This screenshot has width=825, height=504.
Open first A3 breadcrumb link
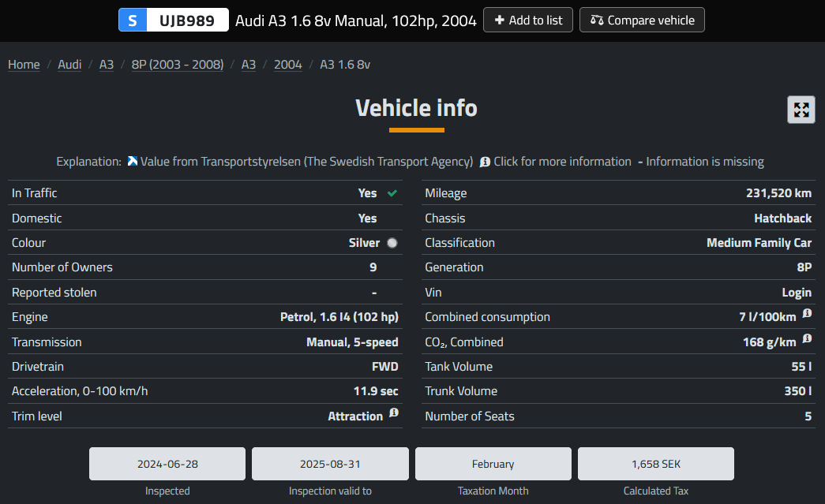(107, 64)
